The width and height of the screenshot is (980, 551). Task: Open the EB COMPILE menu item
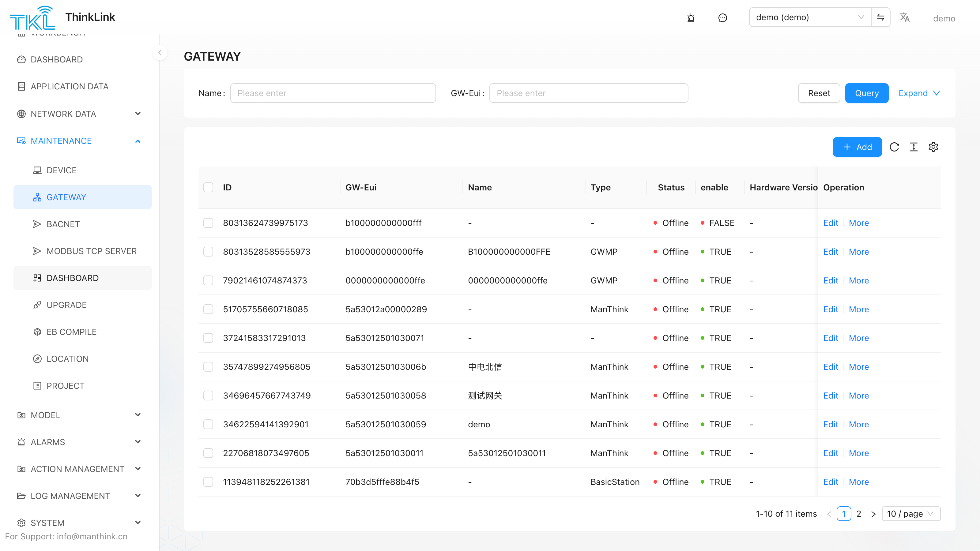83,332
